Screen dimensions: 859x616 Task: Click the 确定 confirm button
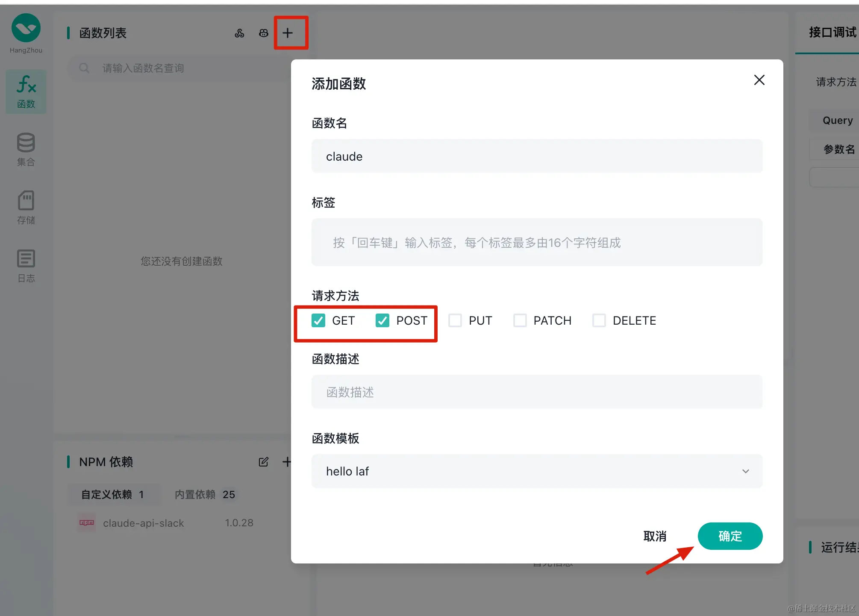[730, 536]
